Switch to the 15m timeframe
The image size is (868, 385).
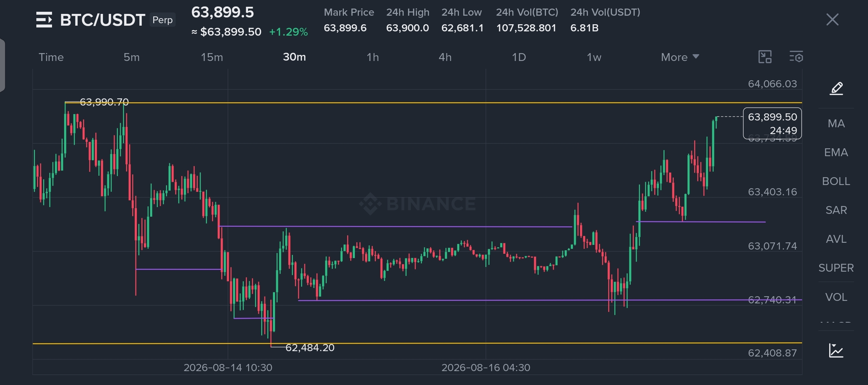point(212,57)
